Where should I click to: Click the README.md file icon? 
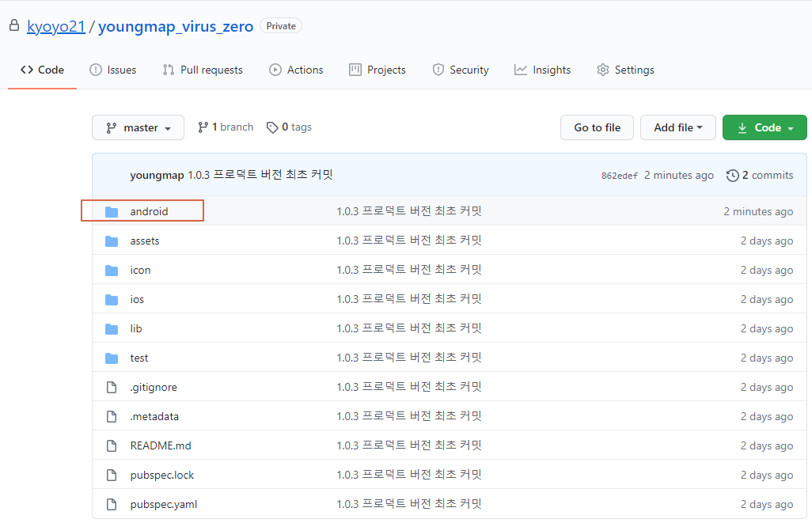(x=112, y=445)
